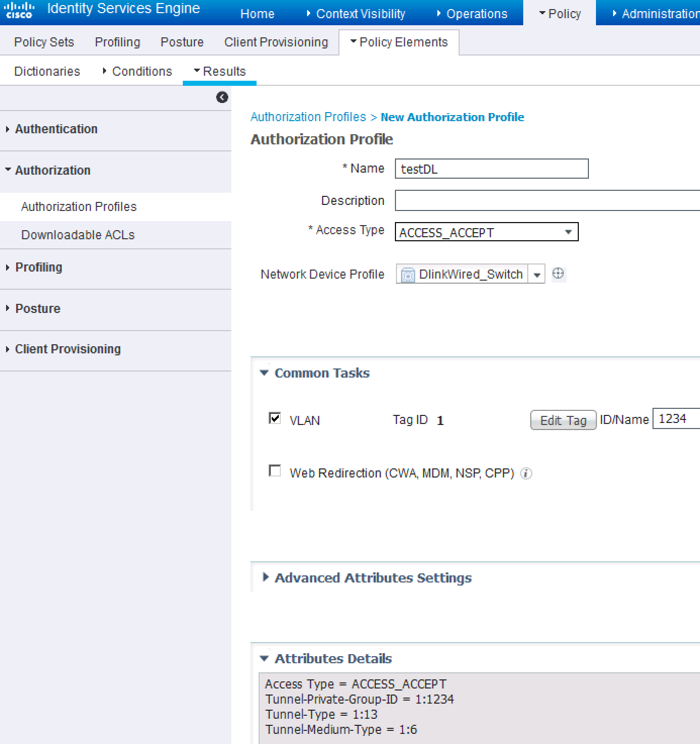Click the DlinkWired_Switch device icon
This screenshot has height=744, width=700.
coord(408,275)
